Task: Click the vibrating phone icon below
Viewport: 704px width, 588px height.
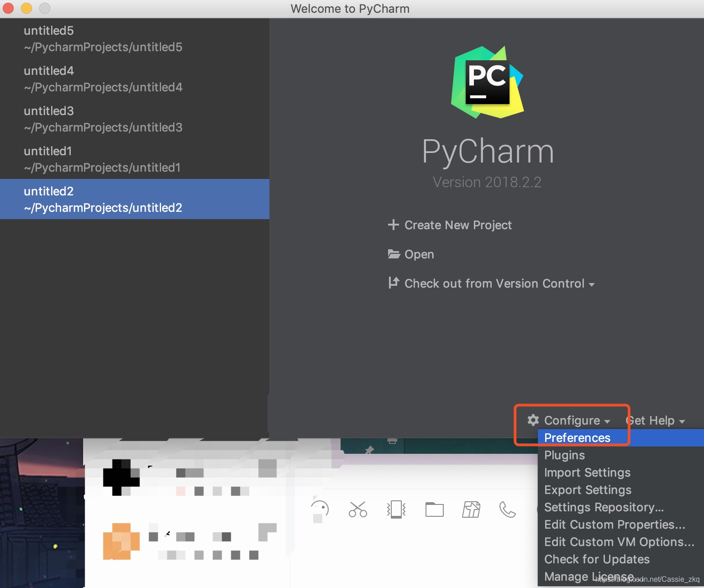Action: tap(396, 509)
